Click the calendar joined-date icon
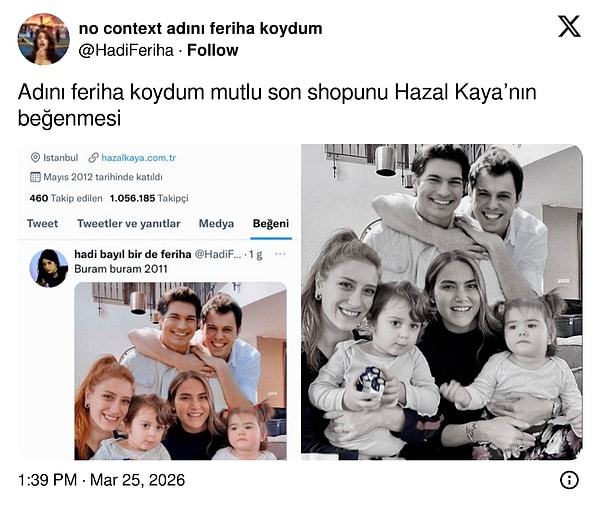 [x=35, y=177]
